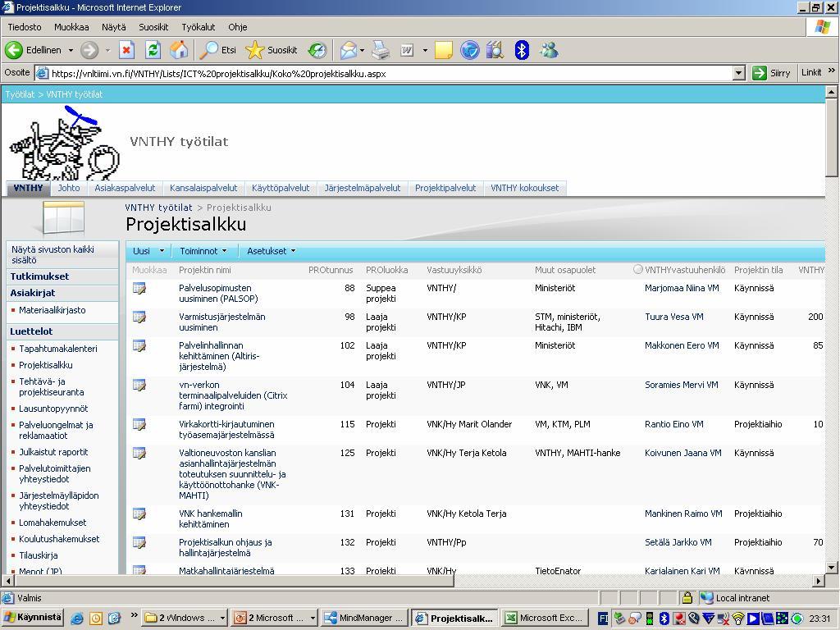Open the Messenger people icon
This screenshot has width=840, height=630.
(x=549, y=50)
